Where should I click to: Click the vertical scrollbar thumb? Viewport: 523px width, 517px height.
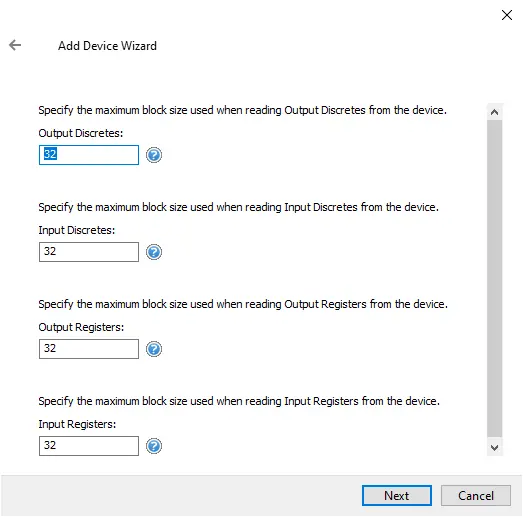494,279
